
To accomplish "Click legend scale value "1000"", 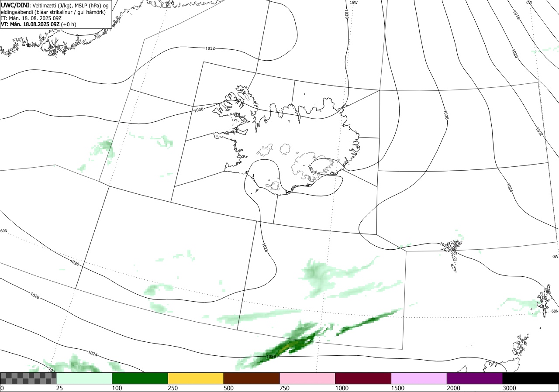I will pos(342,388).
